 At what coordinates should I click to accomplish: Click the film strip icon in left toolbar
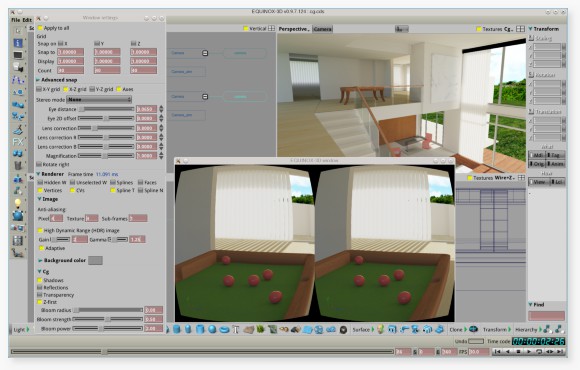pos(18,241)
